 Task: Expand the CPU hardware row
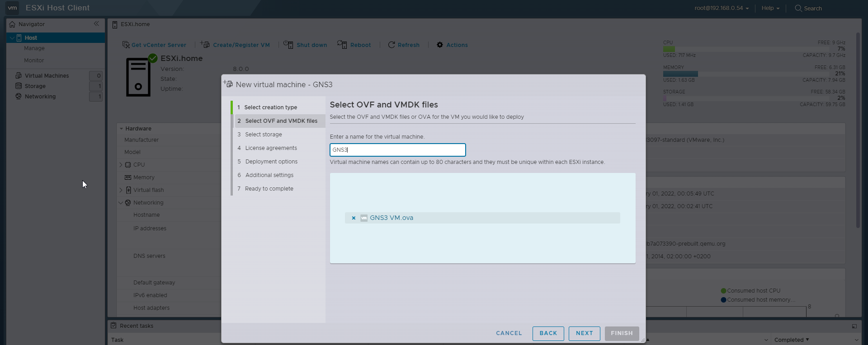tap(121, 165)
